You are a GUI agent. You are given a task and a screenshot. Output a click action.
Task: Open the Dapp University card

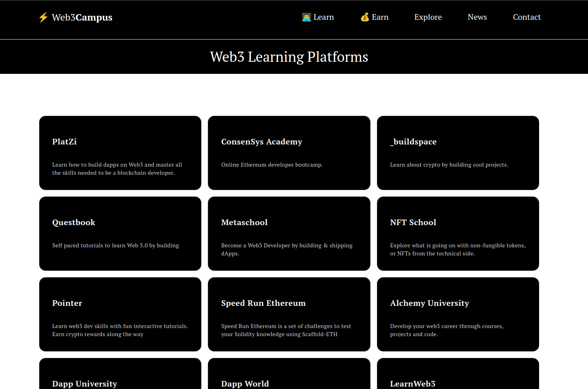tap(120, 374)
